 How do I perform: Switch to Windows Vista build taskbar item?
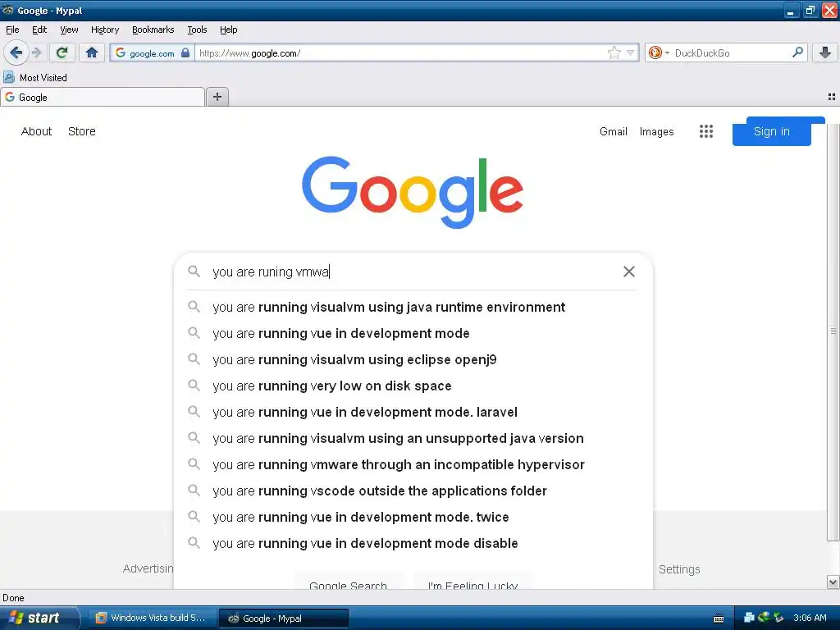152,619
